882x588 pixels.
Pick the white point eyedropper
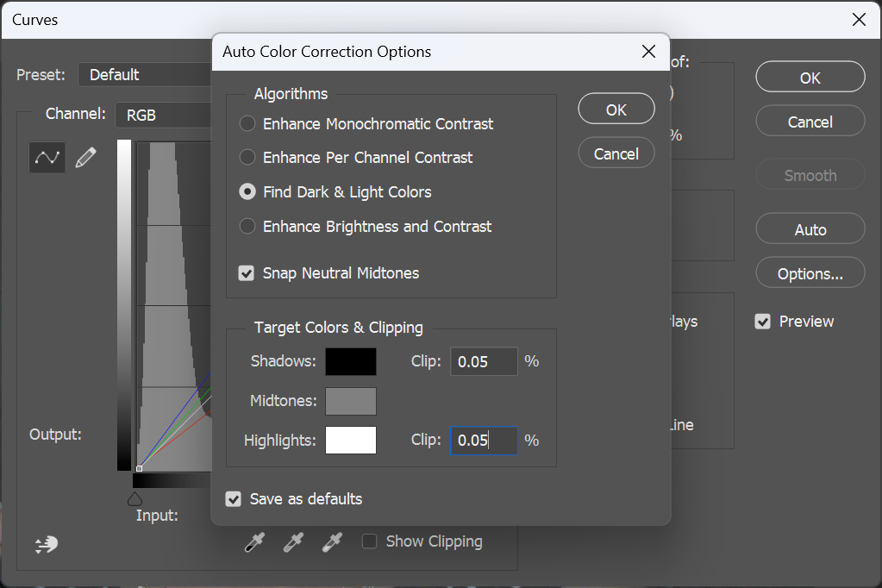point(331,542)
